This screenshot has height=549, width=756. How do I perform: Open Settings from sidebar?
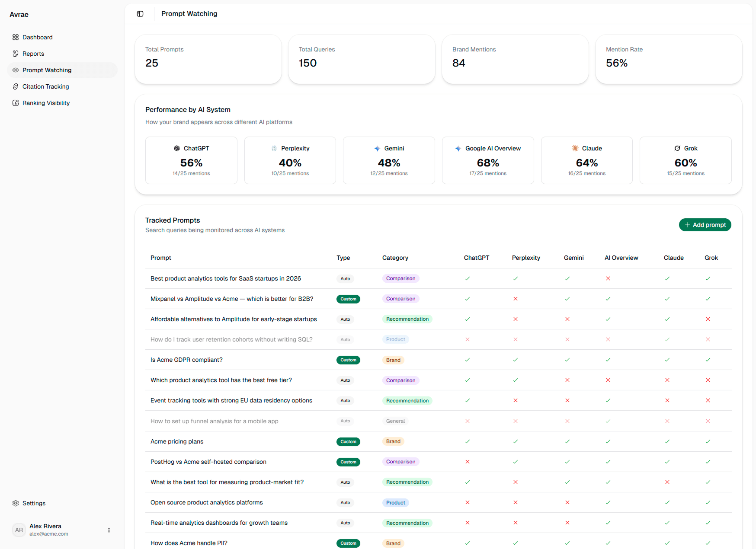click(62, 503)
